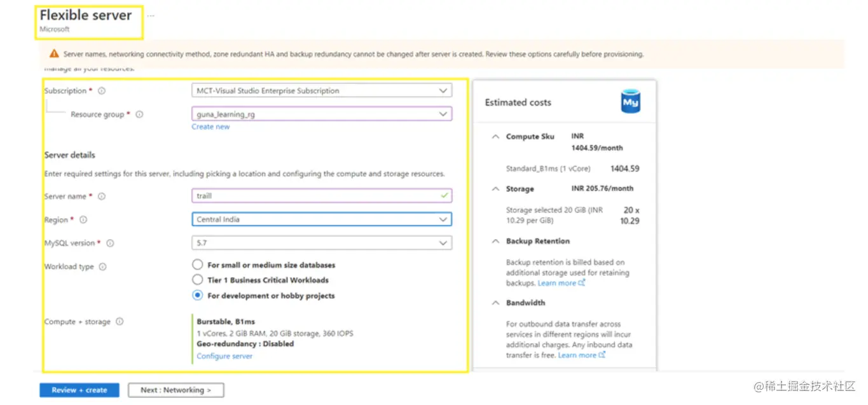
Task: Click the info icon beside MySQL version
Action: point(110,244)
